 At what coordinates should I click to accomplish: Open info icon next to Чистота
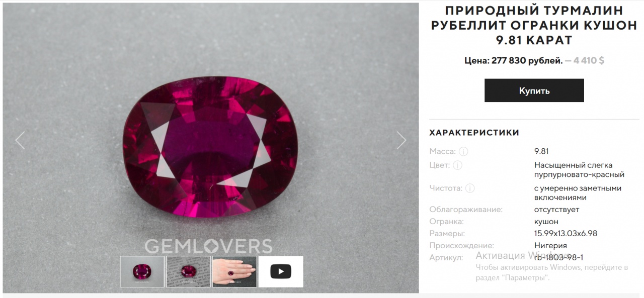coord(469,188)
